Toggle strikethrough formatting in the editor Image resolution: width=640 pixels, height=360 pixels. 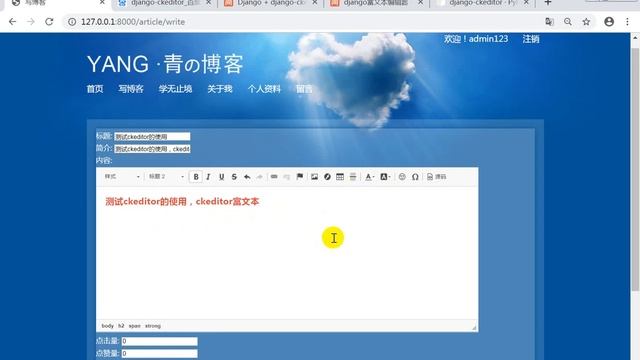(234, 177)
